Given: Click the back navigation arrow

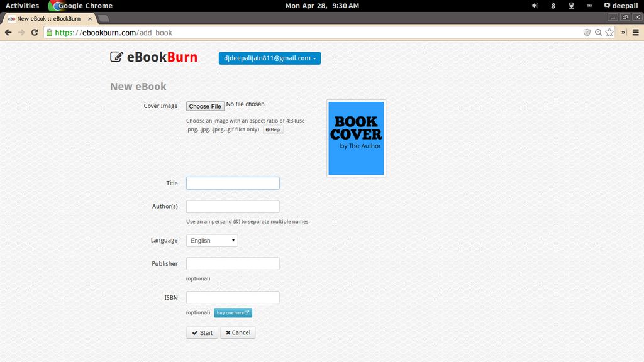Looking at the screenshot, I should coord(8,32).
